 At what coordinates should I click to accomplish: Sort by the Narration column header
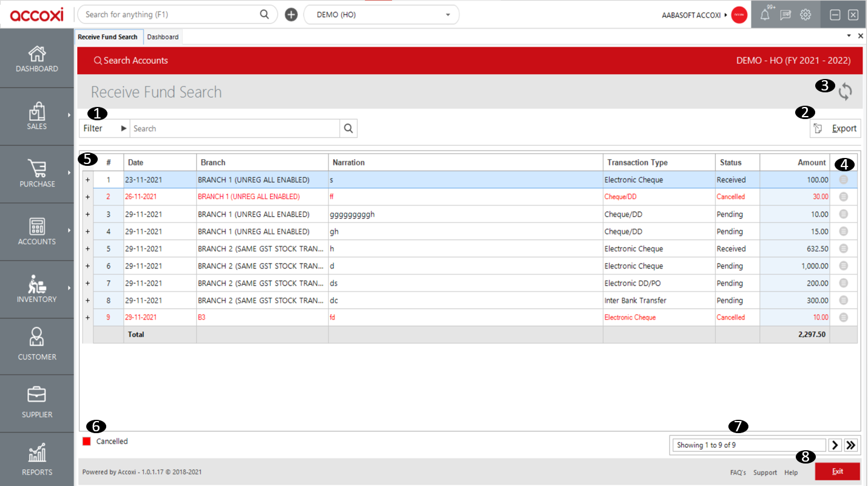466,162
